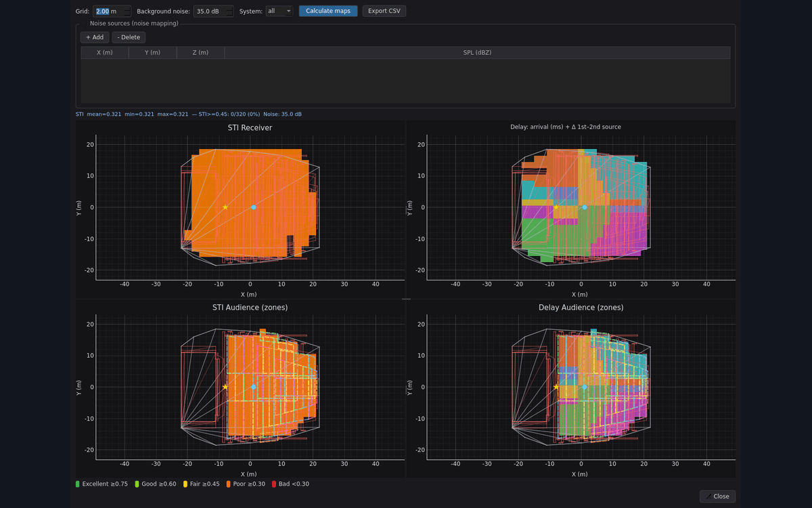Pick the blue dot in STI Audience plot
This screenshot has height=508, width=812.
[254, 387]
